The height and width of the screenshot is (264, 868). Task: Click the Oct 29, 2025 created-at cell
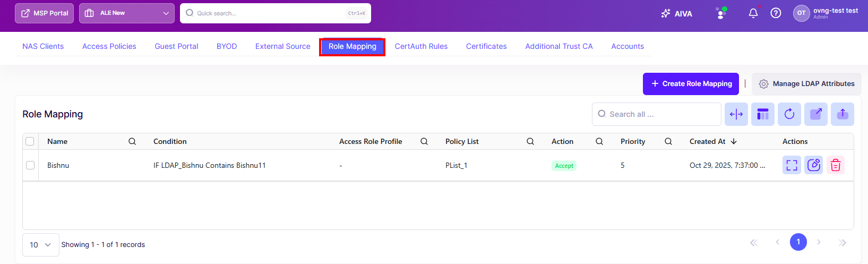pos(727,165)
